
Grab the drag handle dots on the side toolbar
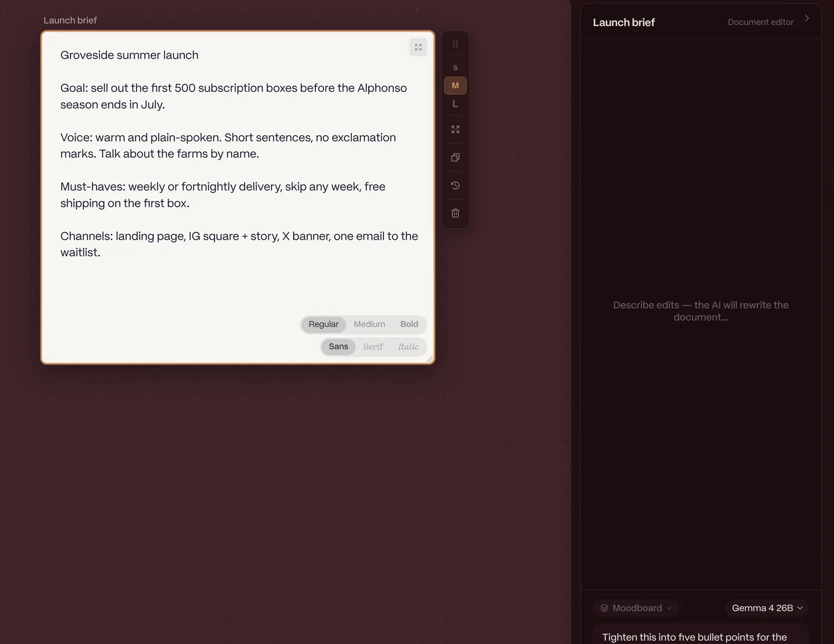455,44
